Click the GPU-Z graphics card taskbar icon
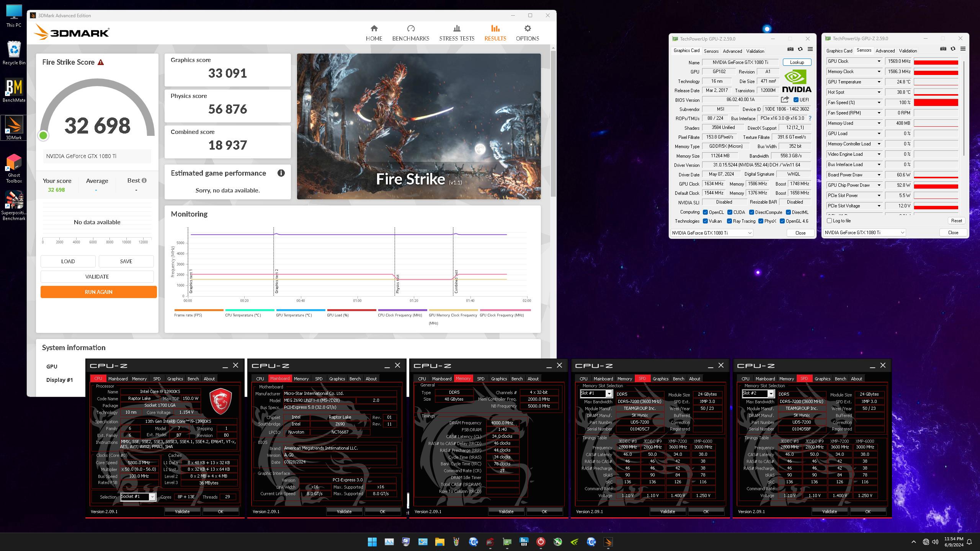The width and height of the screenshot is (980, 551). 507,542
